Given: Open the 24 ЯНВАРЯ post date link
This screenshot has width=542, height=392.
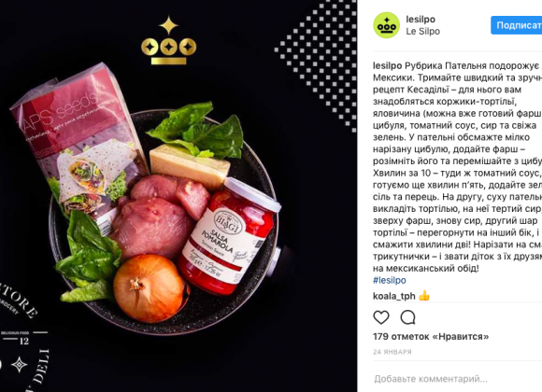Looking at the screenshot, I should [x=392, y=352].
